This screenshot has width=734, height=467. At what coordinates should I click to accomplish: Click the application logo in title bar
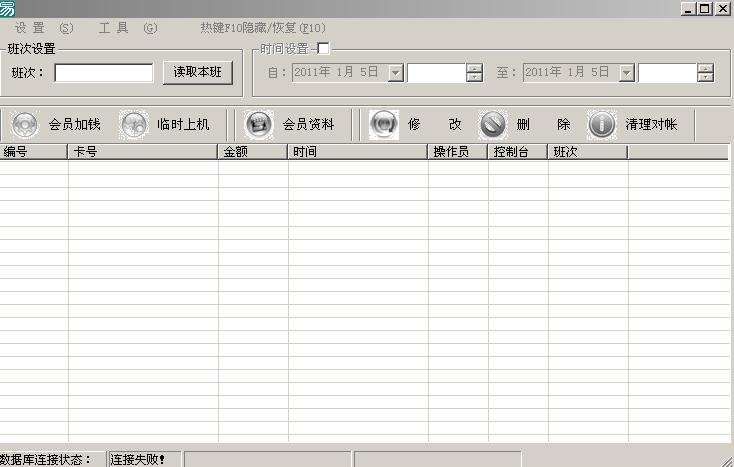point(7,8)
